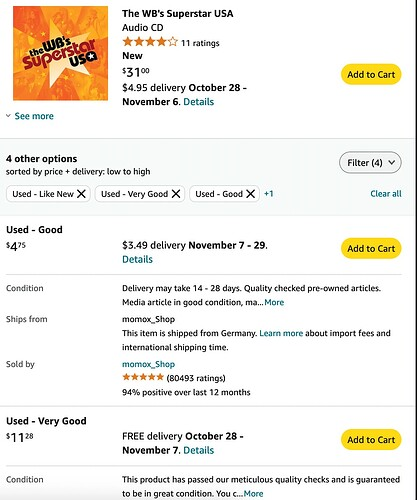Viewport: 417px width, 500px height.
Task: Open the momox_Shop seller link
Action: coord(148,364)
